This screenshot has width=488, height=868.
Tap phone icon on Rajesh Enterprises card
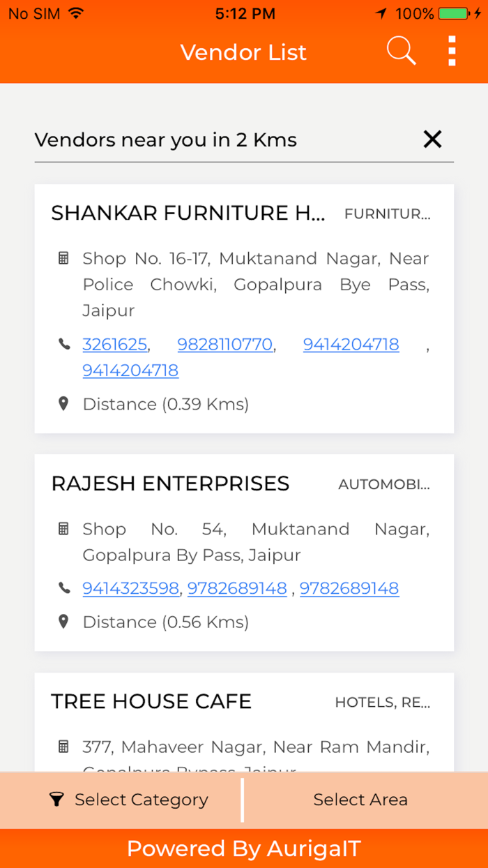64,588
